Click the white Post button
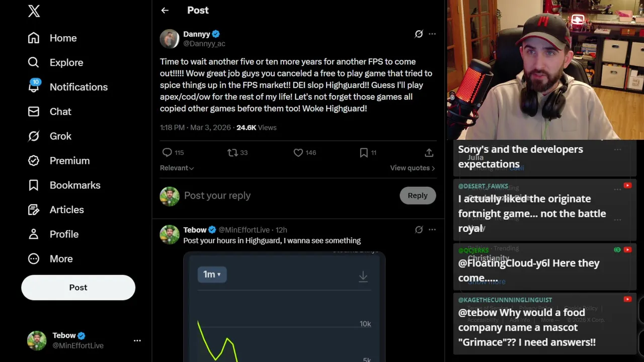Viewport: 644px width, 362px height. coord(78,287)
